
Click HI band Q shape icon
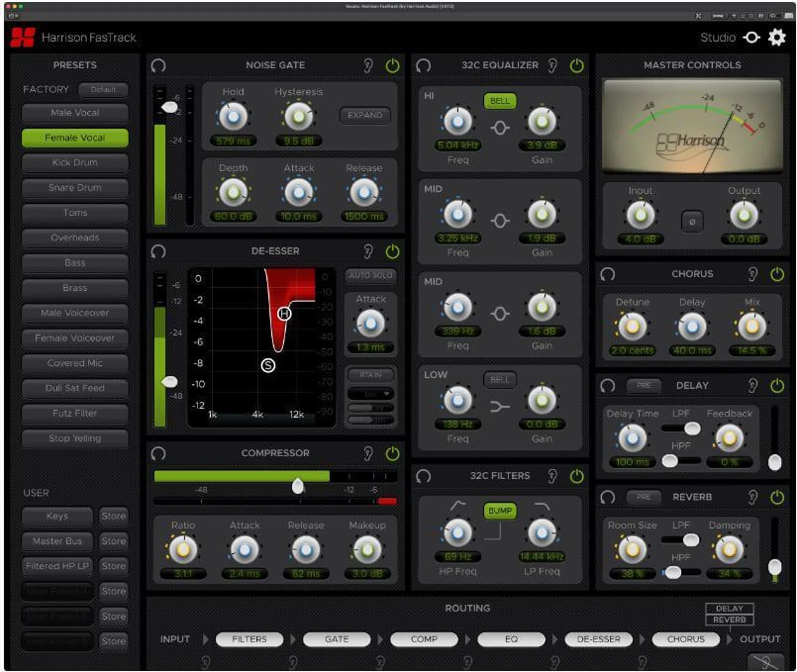coord(500,128)
